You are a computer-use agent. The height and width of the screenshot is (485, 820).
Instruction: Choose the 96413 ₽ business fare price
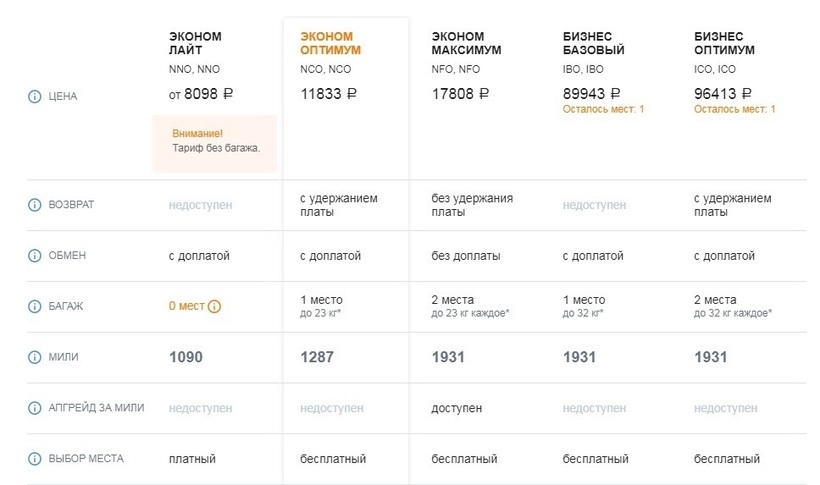(x=723, y=93)
